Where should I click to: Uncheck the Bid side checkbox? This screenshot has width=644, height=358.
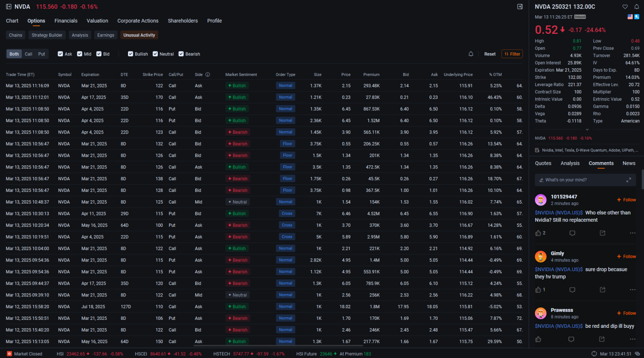pyautogui.click(x=99, y=54)
